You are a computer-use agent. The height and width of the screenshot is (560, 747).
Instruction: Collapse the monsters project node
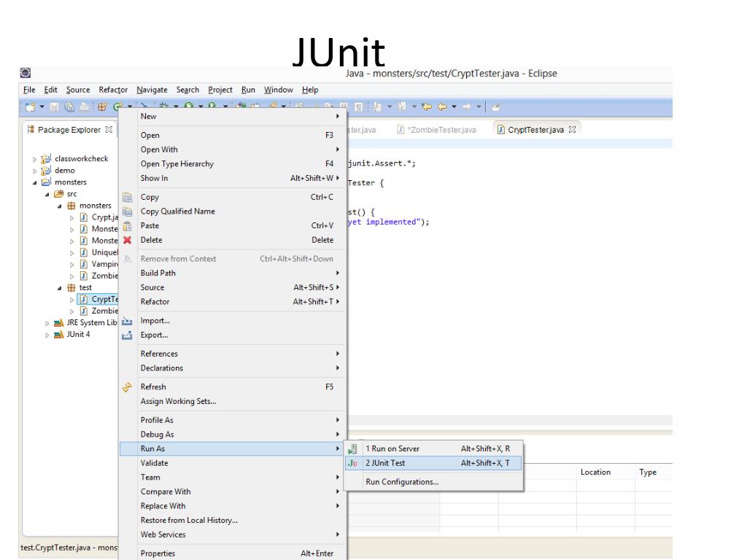34,182
